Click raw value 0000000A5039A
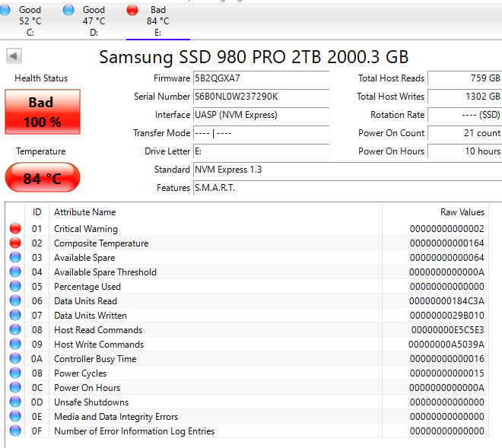 (x=446, y=345)
